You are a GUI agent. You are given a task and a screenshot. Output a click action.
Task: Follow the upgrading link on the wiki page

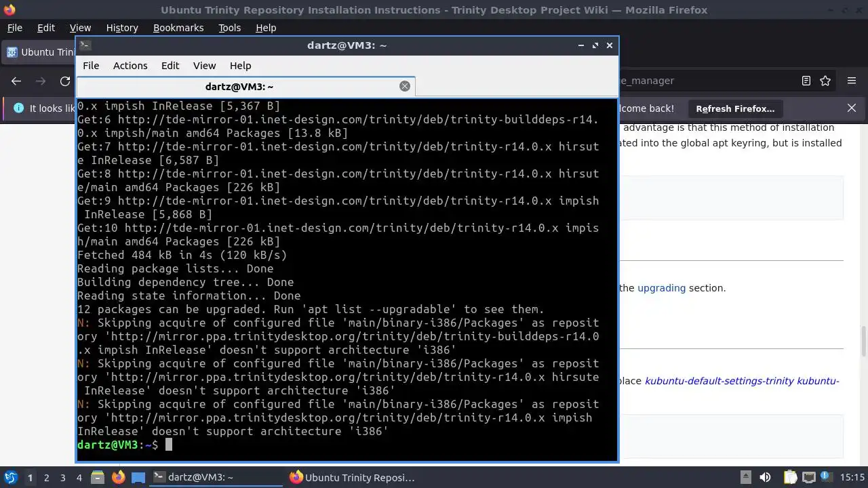click(x=661, y=288)
